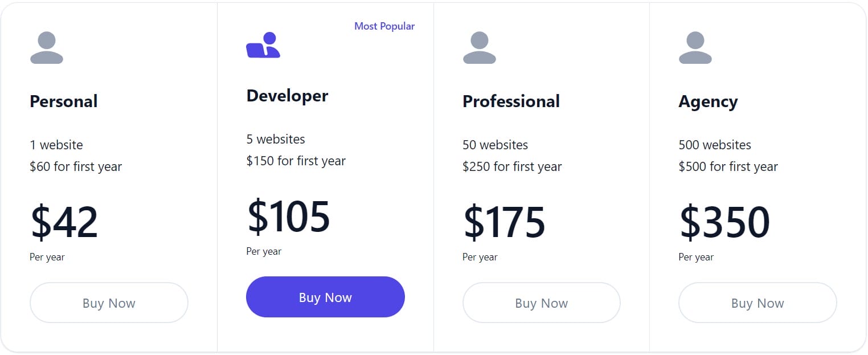Click the '50 websites' feature text
The height and width of the screenshot is (355, 868).
[x=495, y=145]
